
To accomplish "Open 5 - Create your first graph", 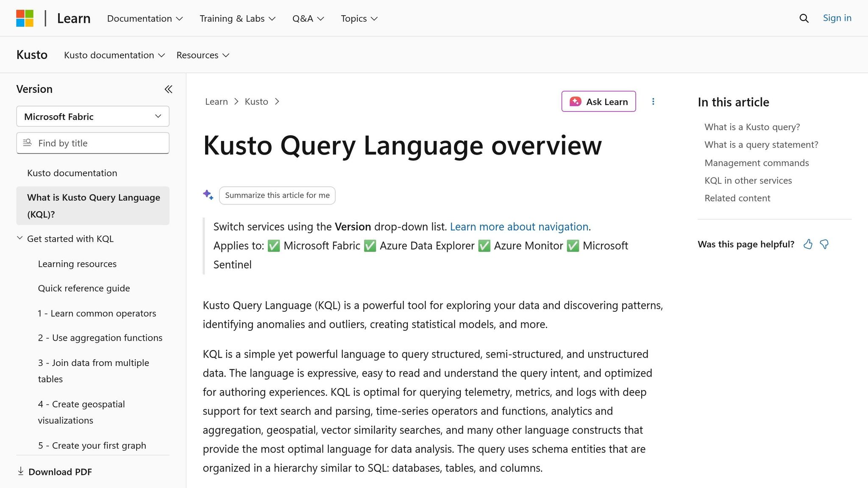I will click(92, 446).
